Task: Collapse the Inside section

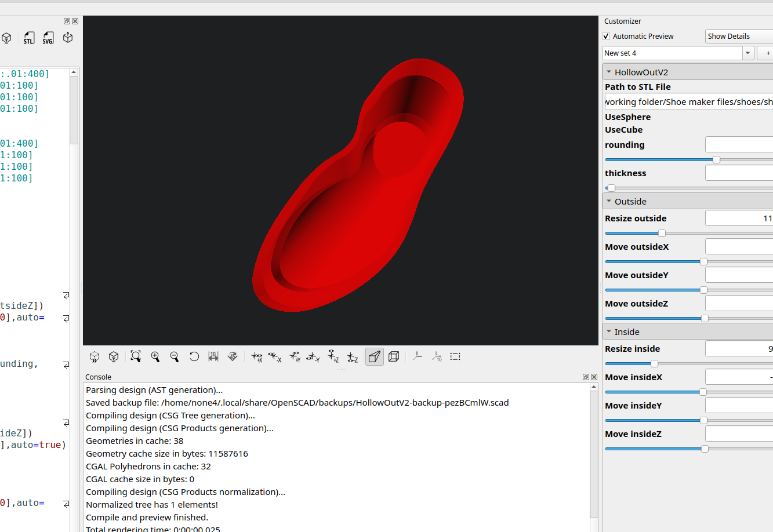Action: [x=609, y=331]
